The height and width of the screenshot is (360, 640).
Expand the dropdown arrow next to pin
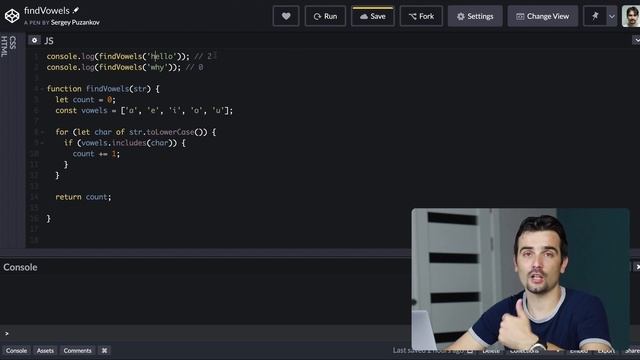612,16
